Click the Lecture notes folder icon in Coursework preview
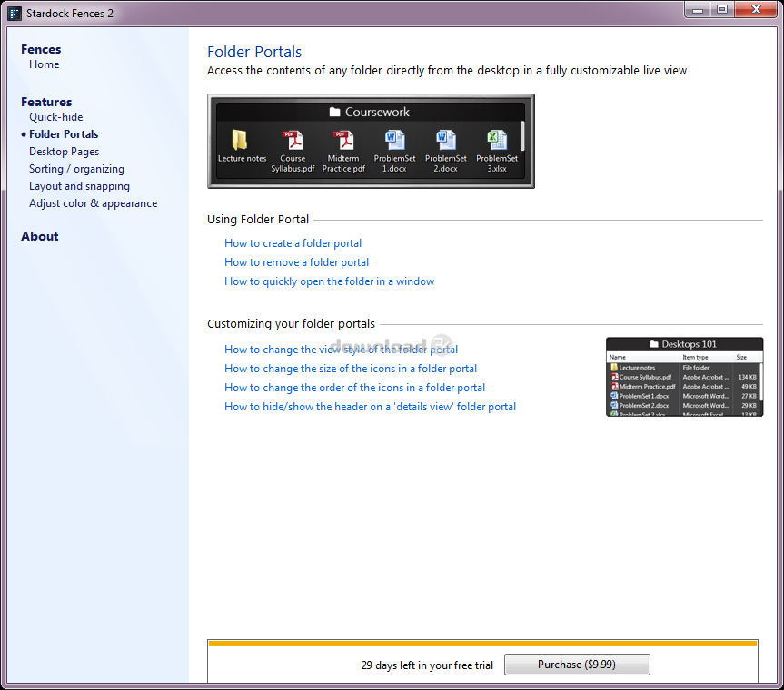 (x=240, y=141)
